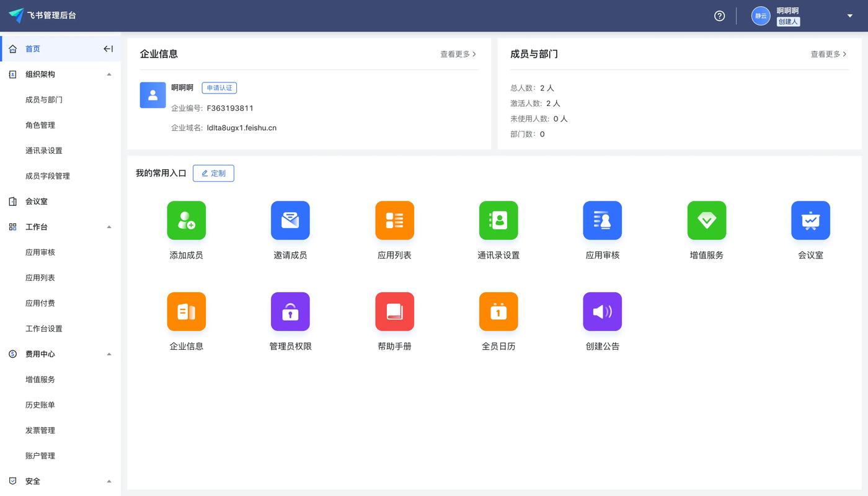This screenshot has height=496, width=868.
Task: Open the 添加成员 shortcut icon
Action: point(186,220)
